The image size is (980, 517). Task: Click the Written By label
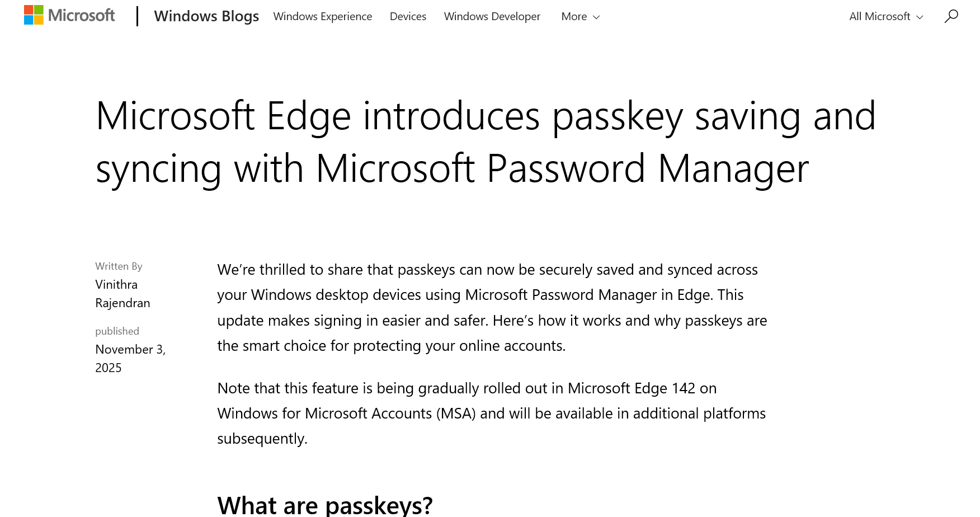tap(118, 266)
